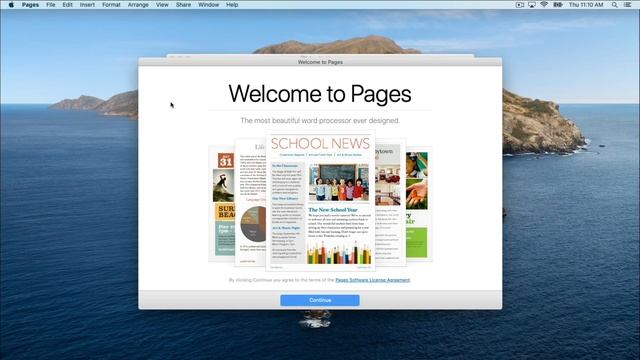Click the most beautiful word processor tagline
Viewport: 640px width, 360px height.
click(x=320, y=120)
